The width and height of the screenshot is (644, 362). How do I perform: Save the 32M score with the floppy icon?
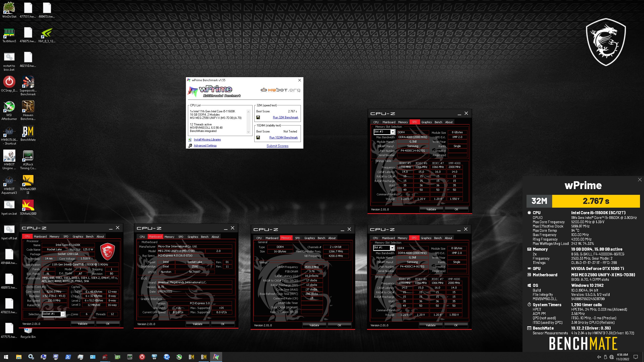pos(258,117)
